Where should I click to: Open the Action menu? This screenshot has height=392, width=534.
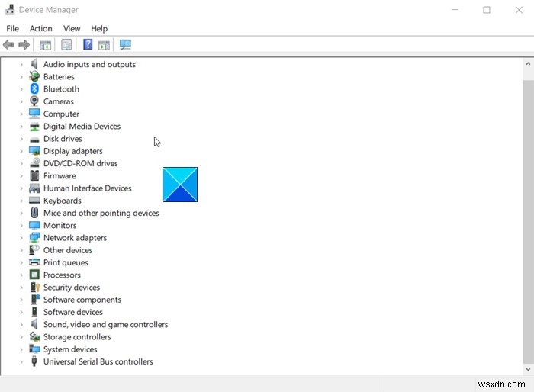point(41,29)
